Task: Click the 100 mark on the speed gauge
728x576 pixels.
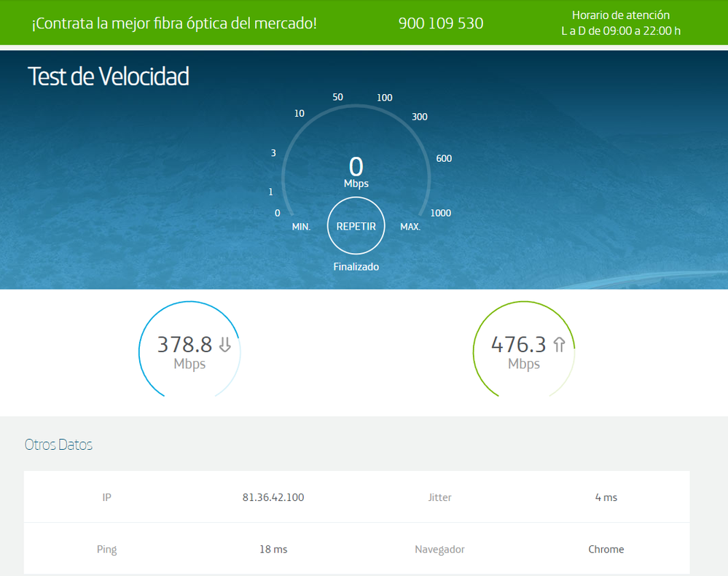Action: [384, 98]
